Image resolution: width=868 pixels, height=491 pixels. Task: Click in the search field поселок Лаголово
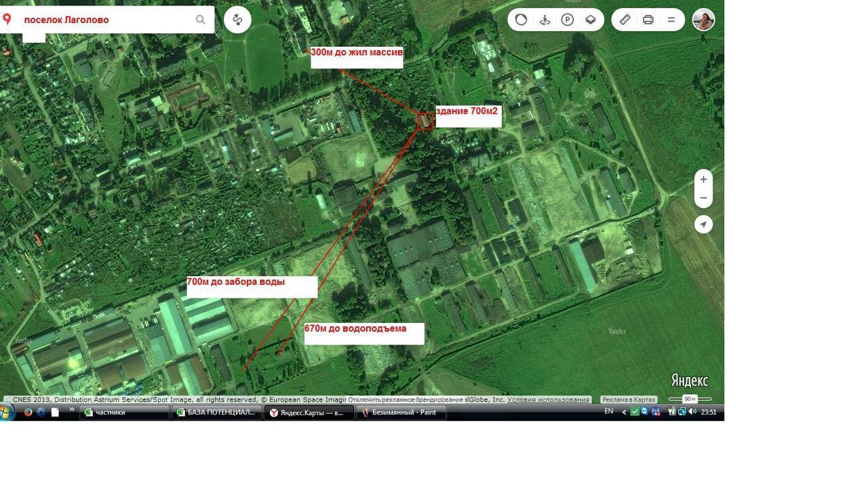[107, 20]
